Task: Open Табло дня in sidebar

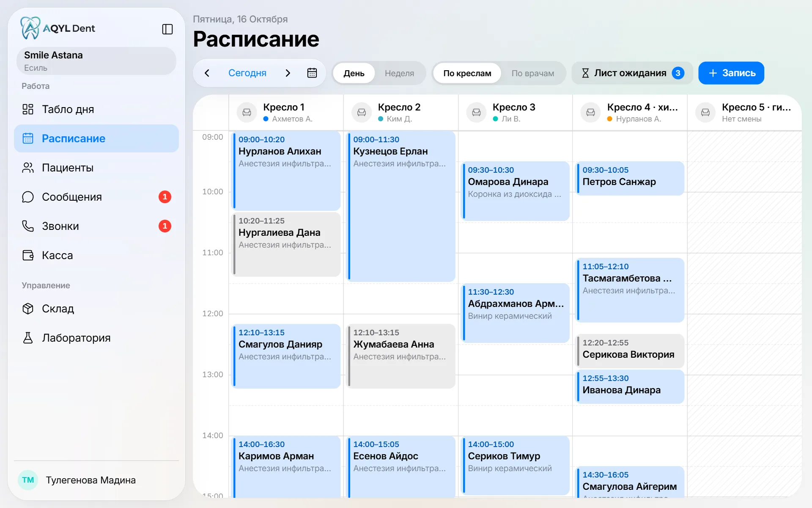Action: (x=96, y=109)
